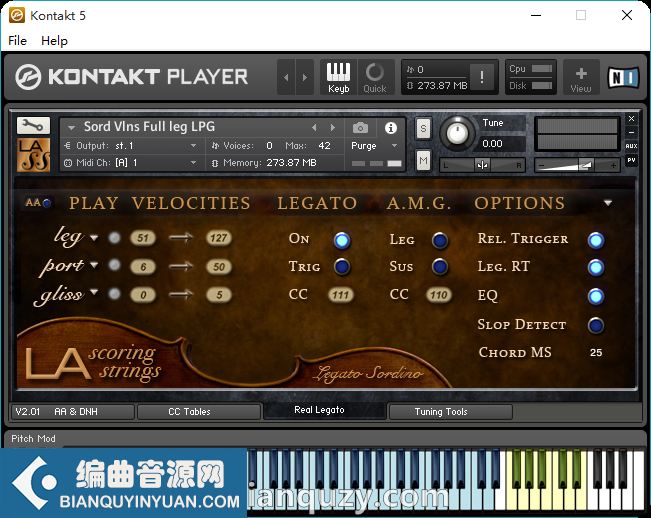Switch to the AA & DNH tab
Image resolution: width=651 pixels, height=518 pixels.
[x=72, y=412]
